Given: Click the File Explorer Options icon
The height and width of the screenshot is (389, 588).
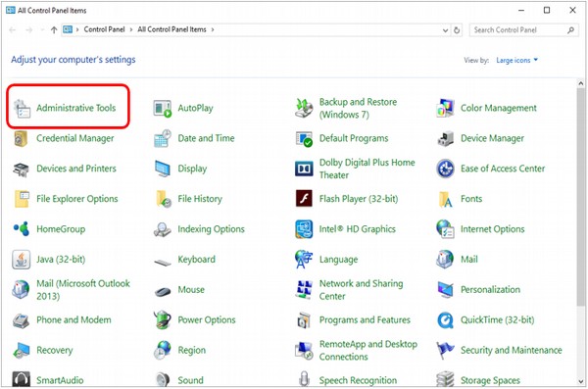Looking at the screenshot, I should (22, 199).
